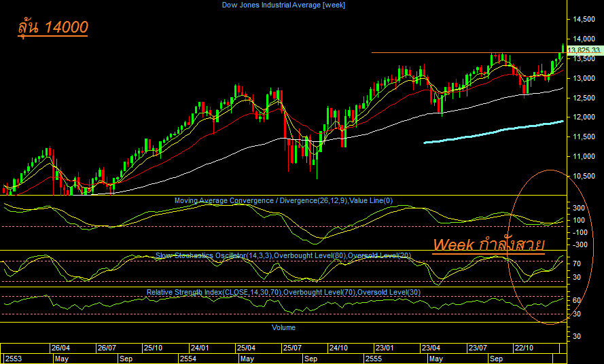Click the -300 value on MACD scale

(580, 245)
